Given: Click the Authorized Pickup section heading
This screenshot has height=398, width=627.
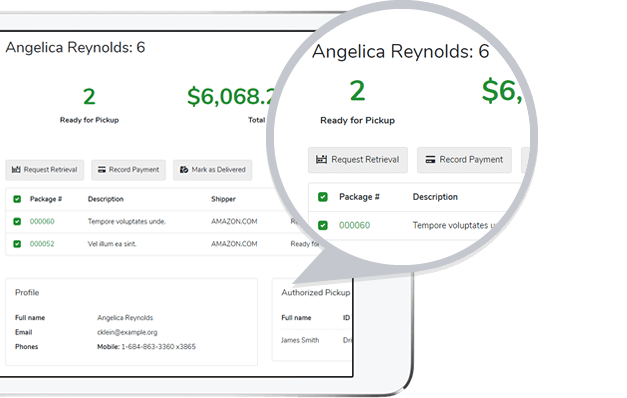Looking at the screenshot, I should point(316,292).
